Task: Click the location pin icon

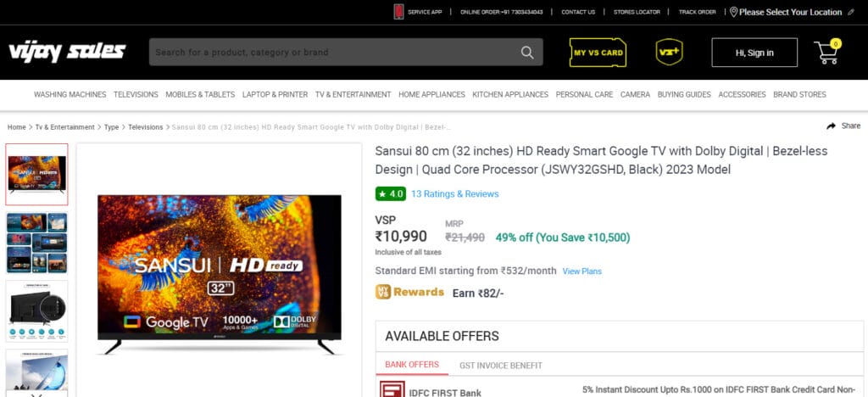Action: pyautogui.click(x=733, y=12)
